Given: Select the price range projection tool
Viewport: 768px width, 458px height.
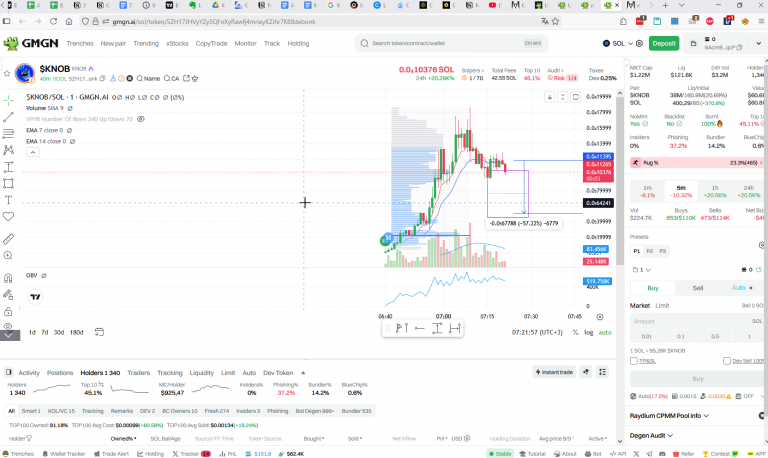Looking at the screenshot, I should pos(8,167).
